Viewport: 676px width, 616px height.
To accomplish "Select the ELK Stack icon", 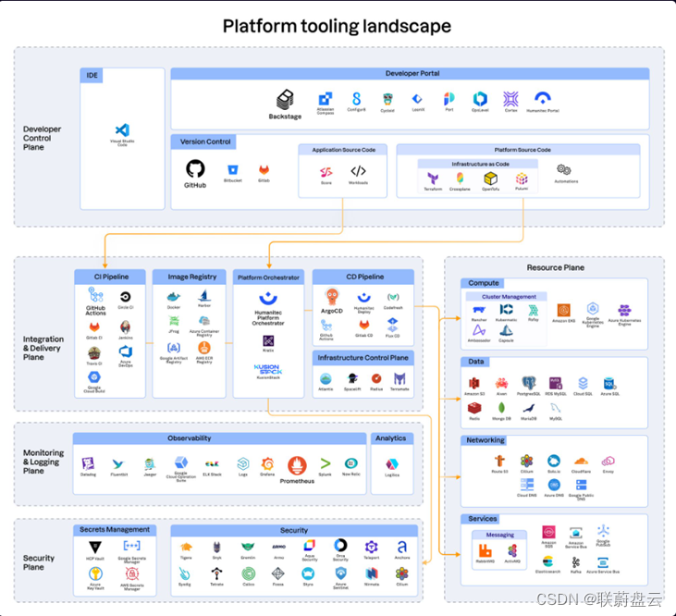I will 212,463.
